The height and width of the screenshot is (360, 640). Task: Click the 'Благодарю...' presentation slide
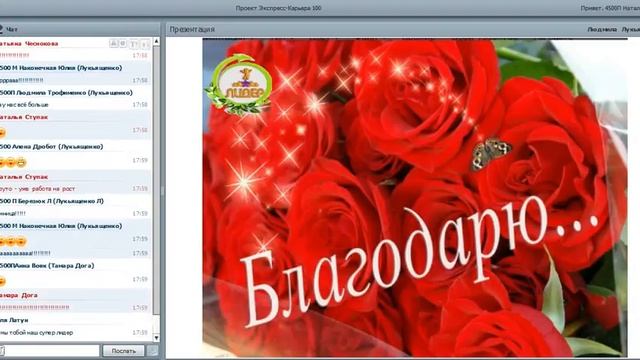(415, 198)
